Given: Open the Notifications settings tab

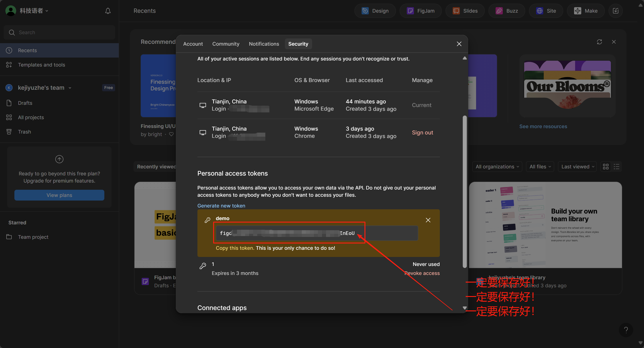Looking at the screenshot, I should [x=264, y=44].
